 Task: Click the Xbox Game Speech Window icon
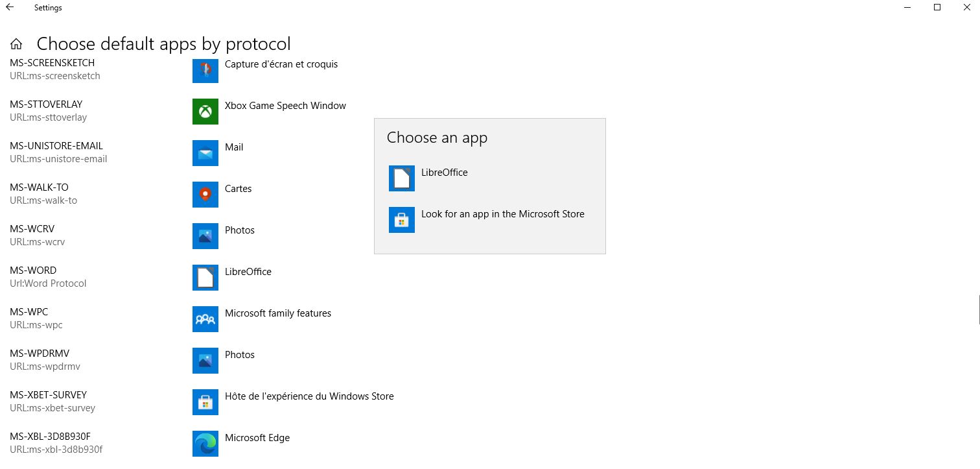tap(205, 112)
